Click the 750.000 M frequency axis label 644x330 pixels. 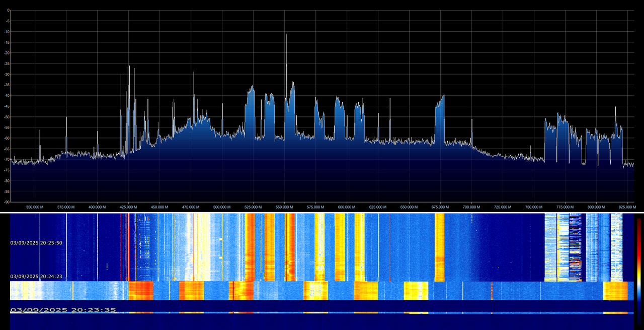coord(534,207)
